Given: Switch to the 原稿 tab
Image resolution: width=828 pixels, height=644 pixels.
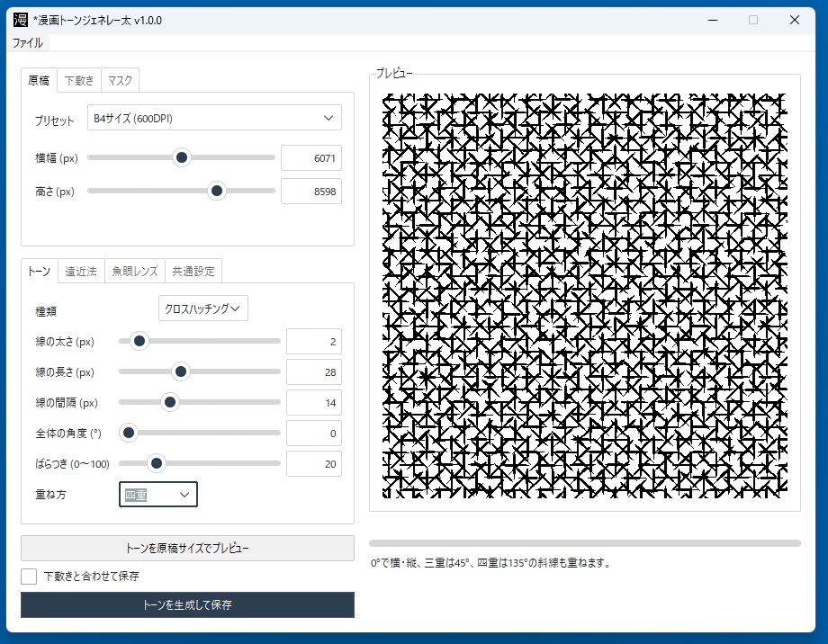Looking at the screenshot, I should [x=39, y=80].
